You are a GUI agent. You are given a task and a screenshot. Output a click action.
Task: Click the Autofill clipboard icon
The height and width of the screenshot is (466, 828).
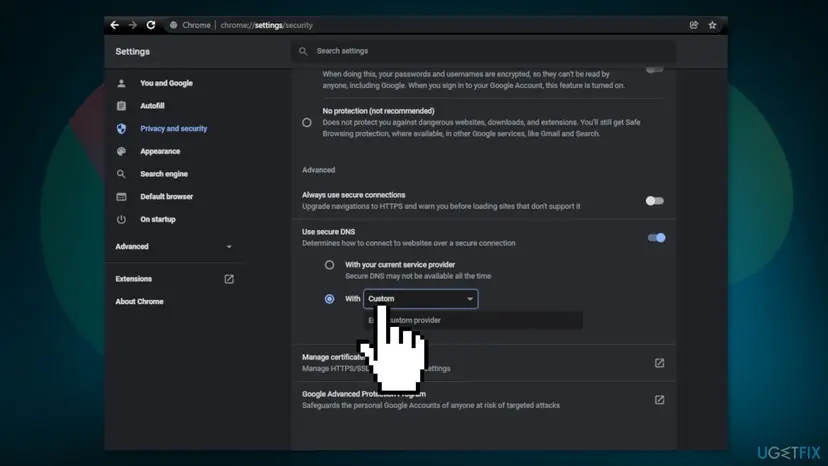coord(121,106)
